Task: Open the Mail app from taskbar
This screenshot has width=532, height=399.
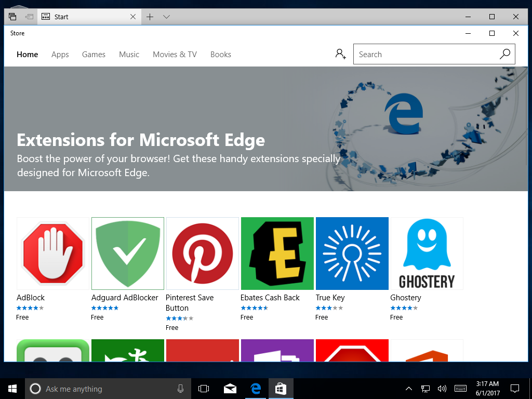Action: click(x=230, y=389)
